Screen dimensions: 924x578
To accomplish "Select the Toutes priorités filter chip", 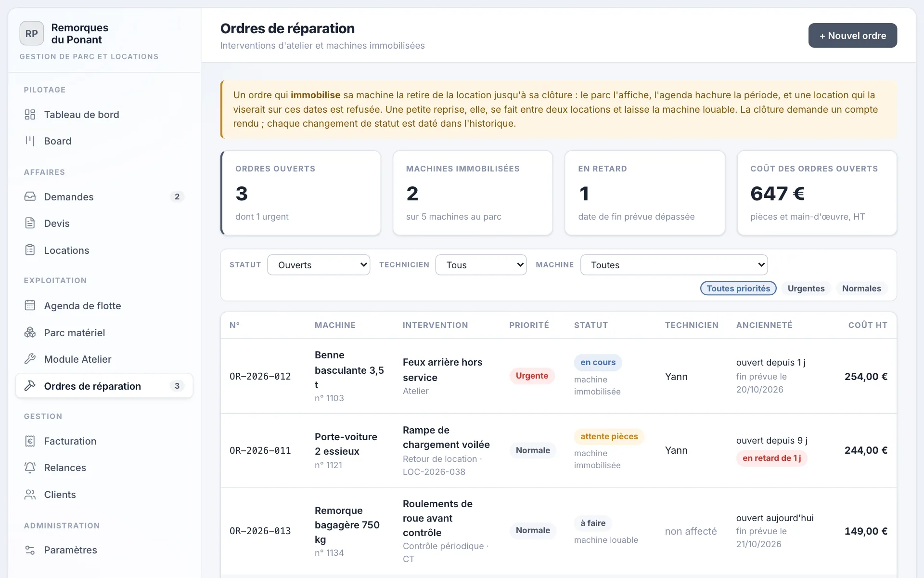I will click(738, 289).
